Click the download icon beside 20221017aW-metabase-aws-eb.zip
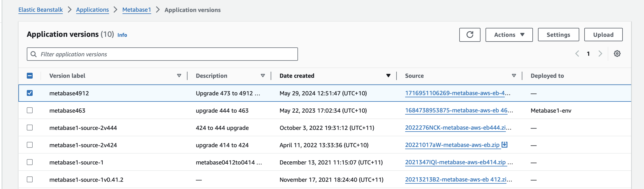Viewport: 644px width, 189px height. (x=504, y=145)
